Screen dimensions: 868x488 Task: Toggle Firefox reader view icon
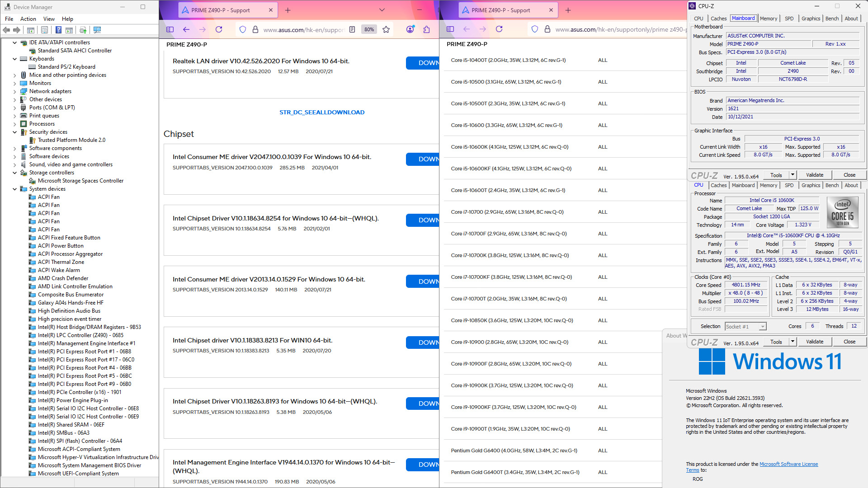pyautogui.click(x=352, y=29)
